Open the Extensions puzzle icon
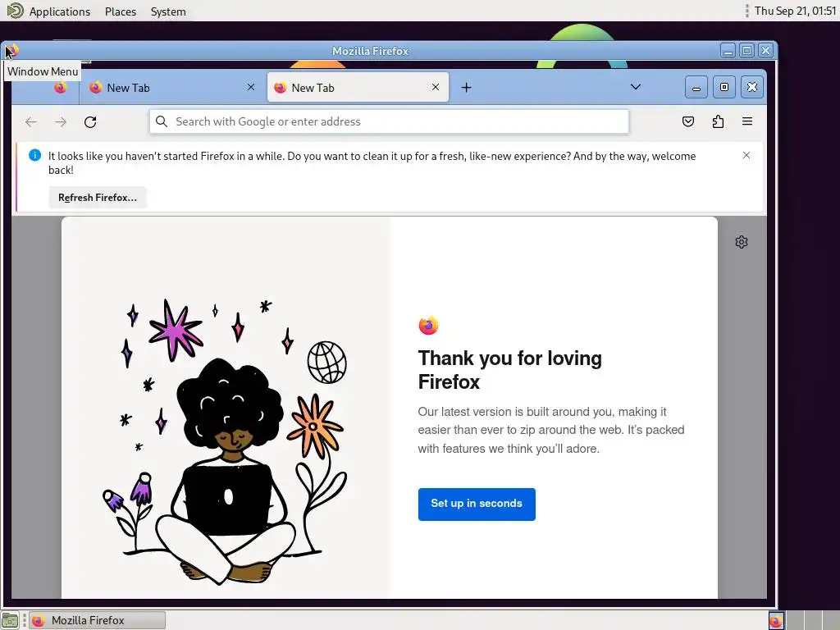The image size is (840, 630). pyautogui.click(x=718, y=121)
